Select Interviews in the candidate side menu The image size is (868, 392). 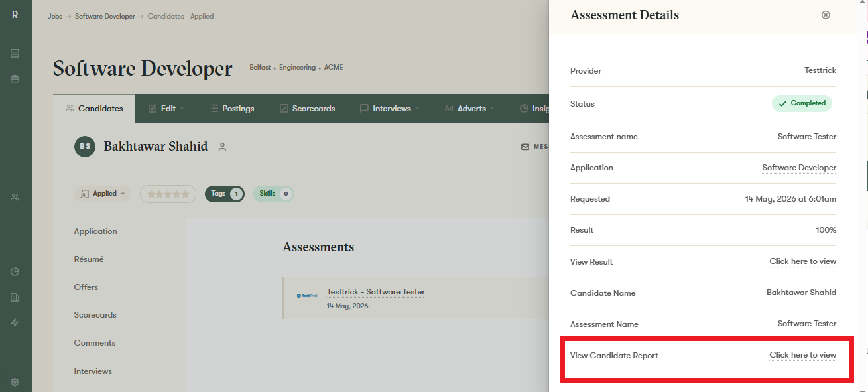tap(93, 371)
